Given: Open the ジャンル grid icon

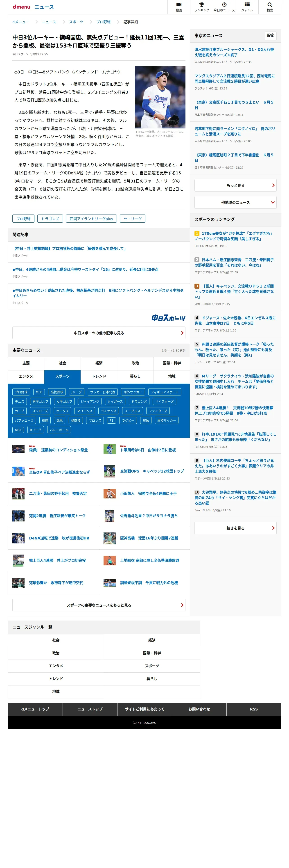Looking at the screenshot, I should coord(247,5).
